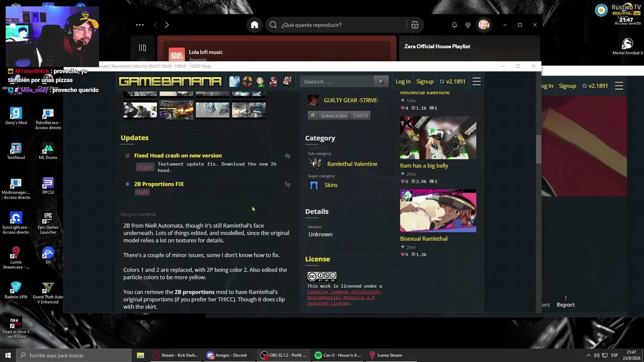Open the Creative Commons license text link

(x=345, y=298)
